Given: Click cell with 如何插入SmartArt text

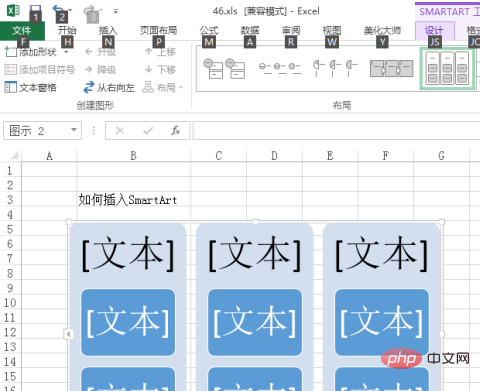Looking at the screenshot, I should click(128, 200).
